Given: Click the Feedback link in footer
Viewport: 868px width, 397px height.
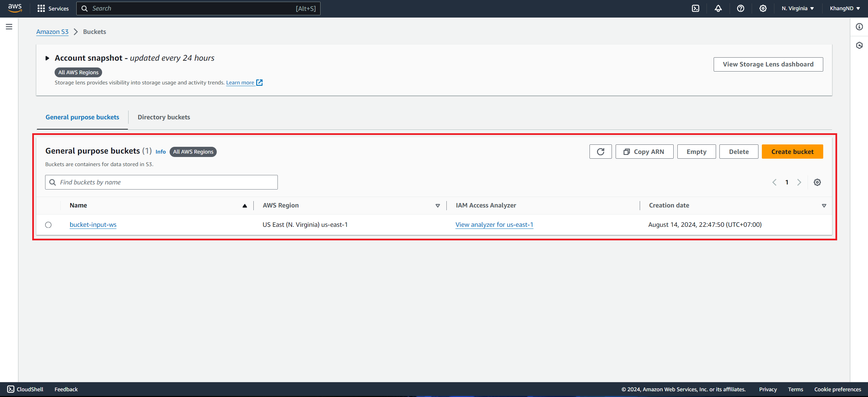Looking at the screenshot, I should coord(66,389).
